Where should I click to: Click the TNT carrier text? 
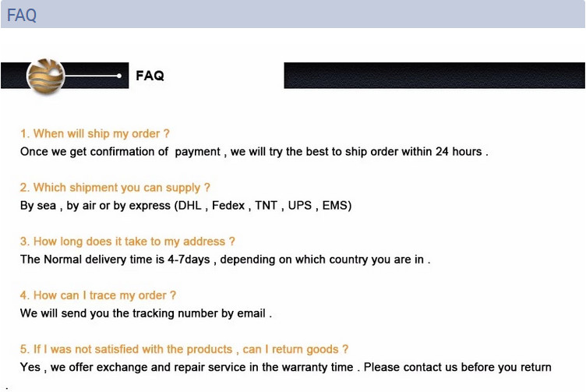[267, 206]
